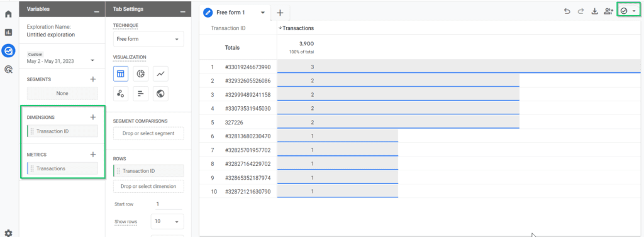Click transaction #32872121630790
This screenshot has height=237, width=644.
pyautogui.click(x=248, y=192)
